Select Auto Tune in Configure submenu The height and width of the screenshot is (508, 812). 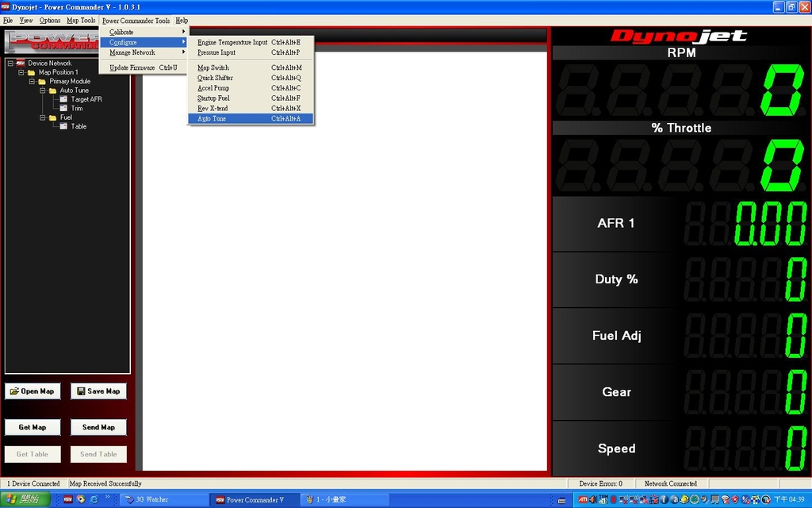pyautogui.click(x=251, y=119)
